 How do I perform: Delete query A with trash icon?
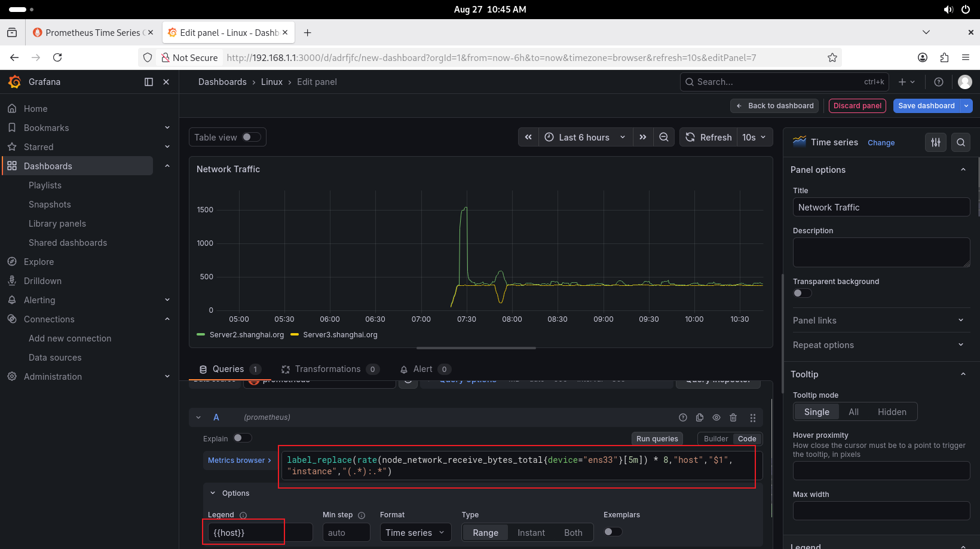pos(733,417)
